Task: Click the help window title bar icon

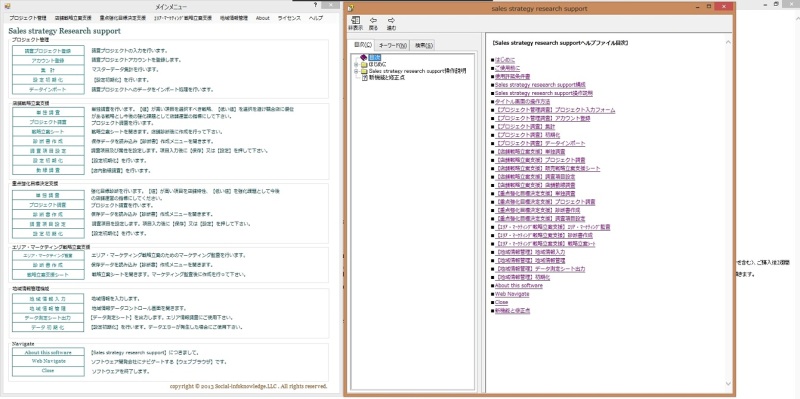Action: pos(351,9)
